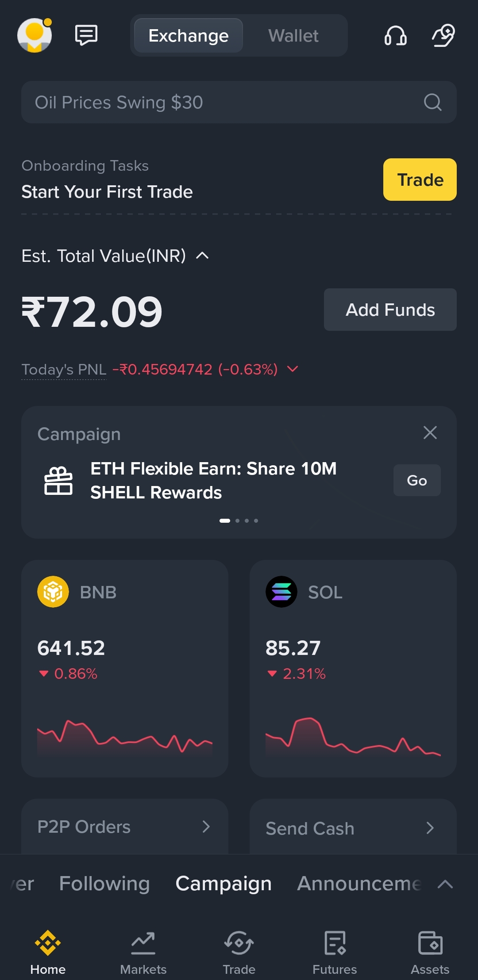The height and width of the screenshot is (980, 478).
Task: Open the BNB price card
Action: pos(125,668)
